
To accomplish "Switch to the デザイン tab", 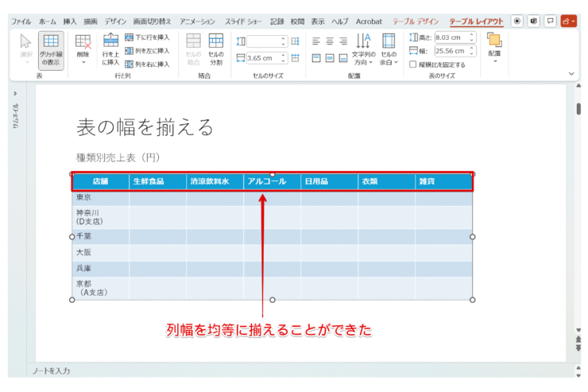I will pyautogui.click(x=115, y=21).
